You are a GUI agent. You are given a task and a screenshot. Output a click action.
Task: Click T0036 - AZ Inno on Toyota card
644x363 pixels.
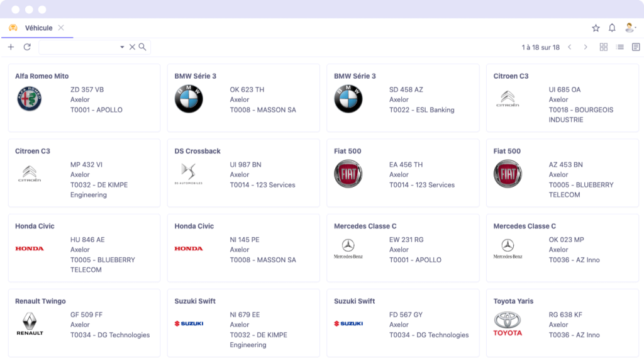coord(574,335)
